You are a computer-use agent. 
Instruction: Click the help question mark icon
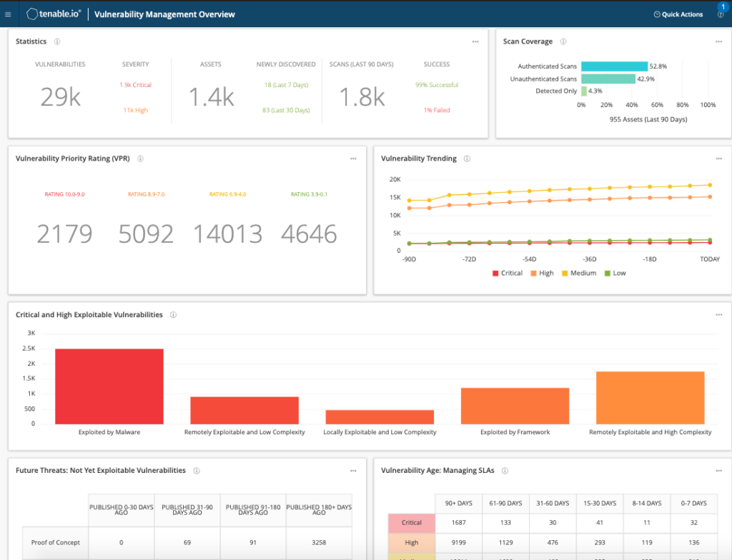721,16
